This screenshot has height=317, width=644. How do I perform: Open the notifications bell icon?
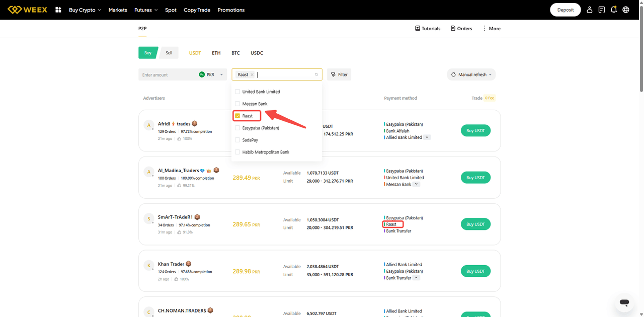[x=614, y=10]
